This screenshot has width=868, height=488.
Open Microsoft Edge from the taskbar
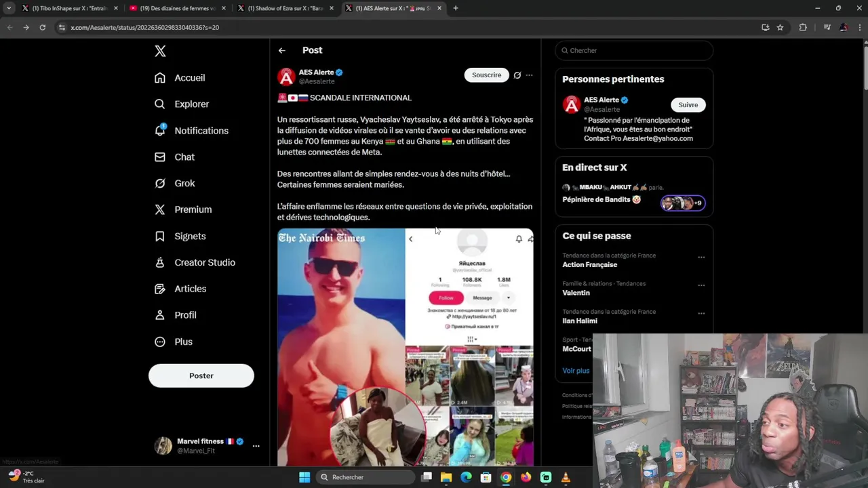pos(466,477)
